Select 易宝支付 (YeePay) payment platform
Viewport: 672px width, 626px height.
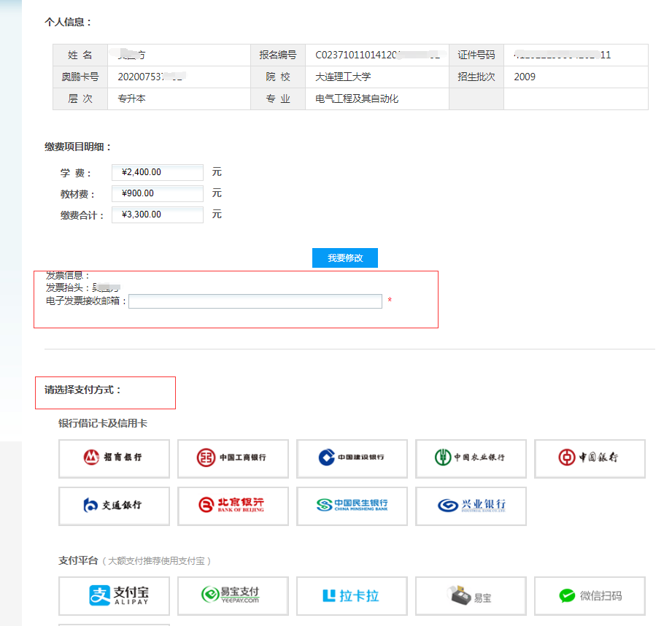coord(233,595)
